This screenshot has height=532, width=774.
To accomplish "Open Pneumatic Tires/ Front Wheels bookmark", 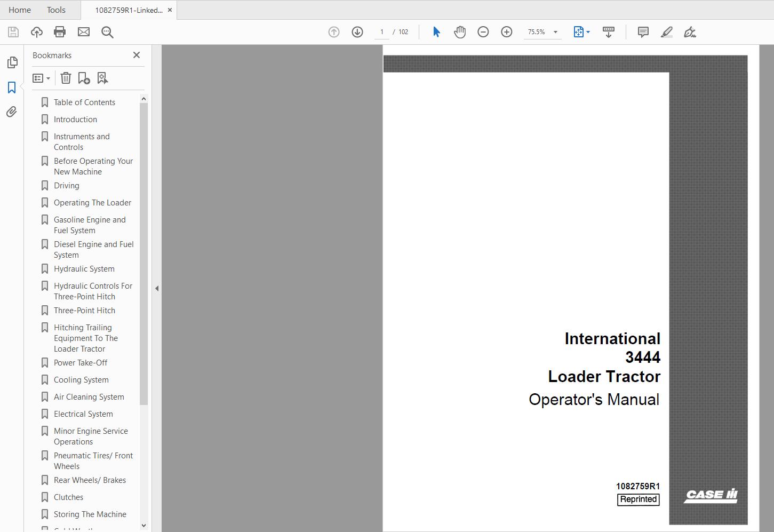I will (x=93, y=461).
